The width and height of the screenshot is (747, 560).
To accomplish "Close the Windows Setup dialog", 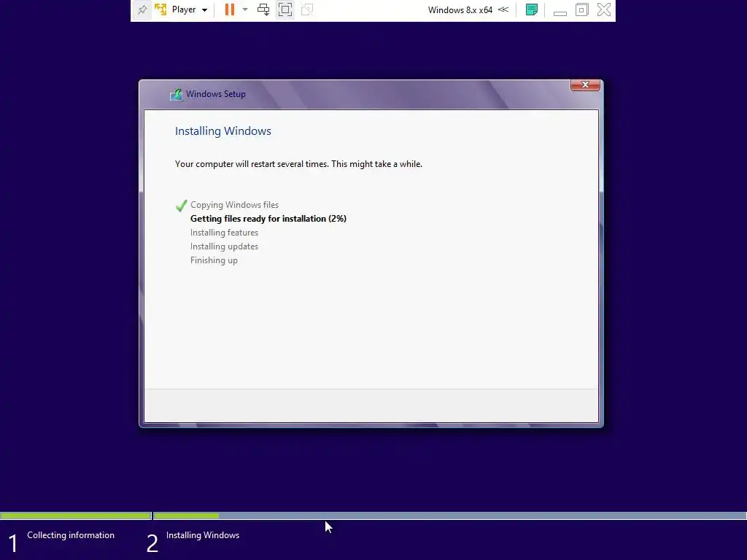I will 585,85.
